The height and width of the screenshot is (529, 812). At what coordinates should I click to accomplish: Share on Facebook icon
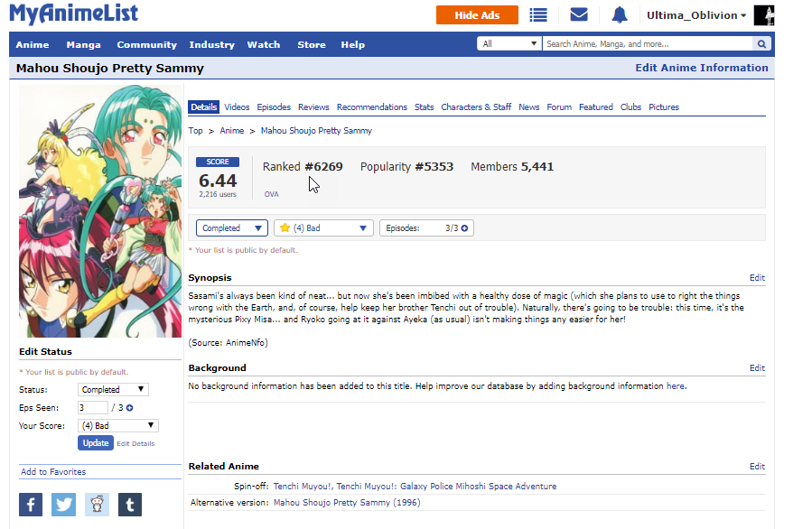point(31,504)
